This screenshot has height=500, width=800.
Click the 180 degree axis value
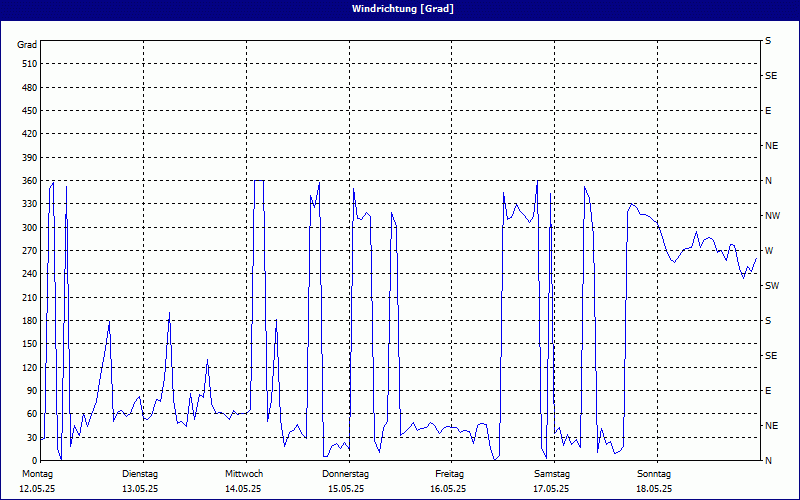coord(28,321)
